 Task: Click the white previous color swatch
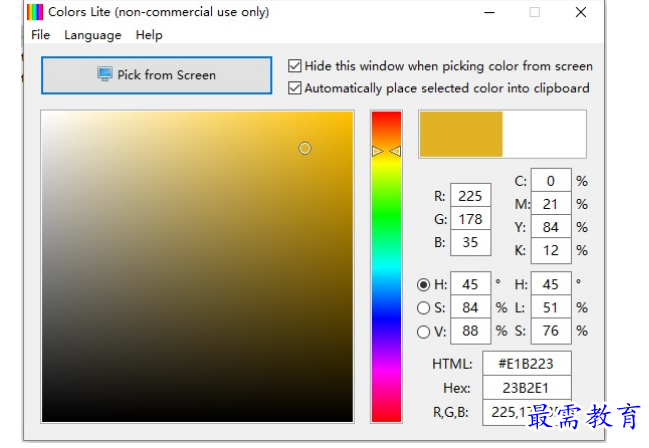544,134
